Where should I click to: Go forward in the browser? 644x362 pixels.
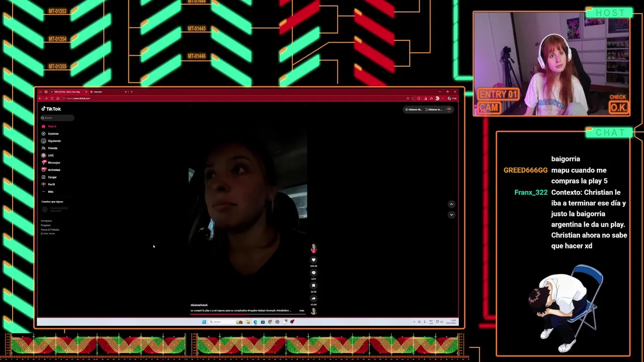coord(46,99)
